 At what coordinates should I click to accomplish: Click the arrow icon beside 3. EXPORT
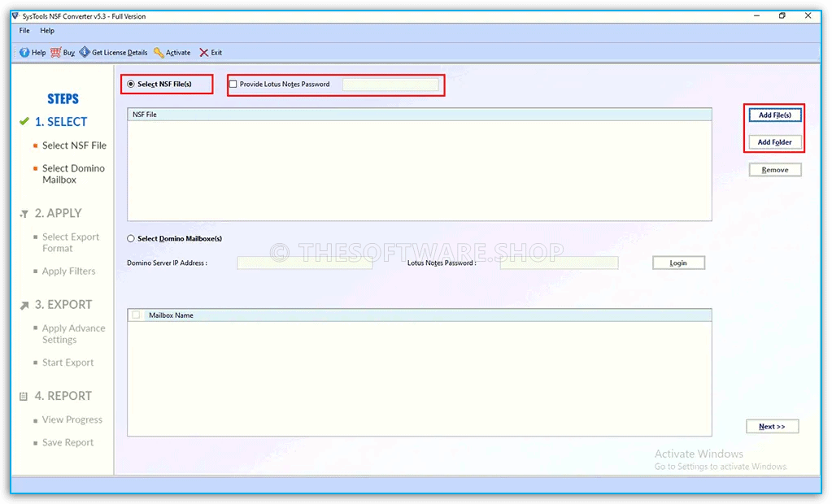(24, 305)
